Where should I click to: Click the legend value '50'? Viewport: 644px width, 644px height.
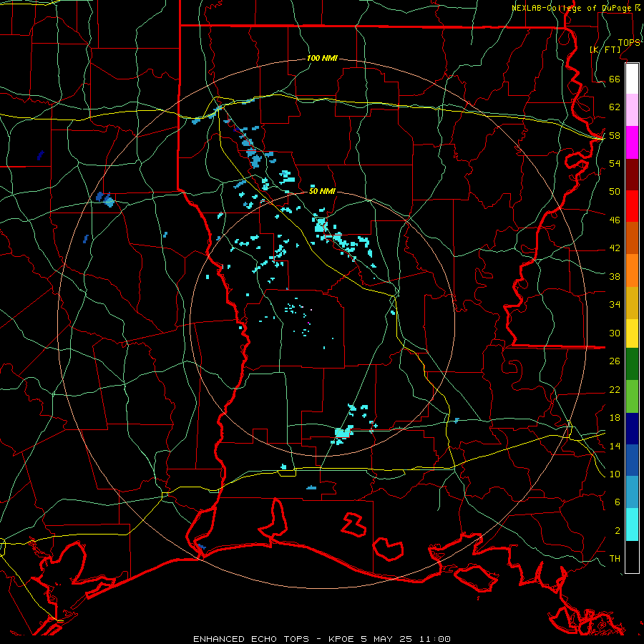[x=615, y=191]
